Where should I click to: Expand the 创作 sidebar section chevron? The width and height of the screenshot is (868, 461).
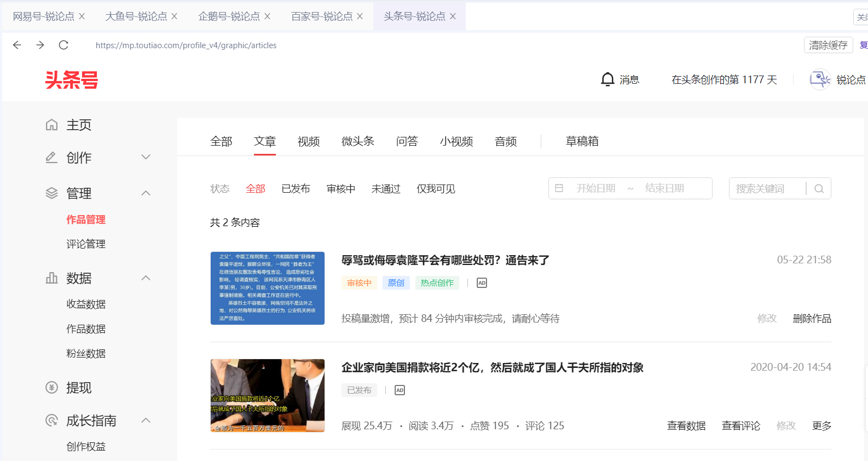coord(146,157)
